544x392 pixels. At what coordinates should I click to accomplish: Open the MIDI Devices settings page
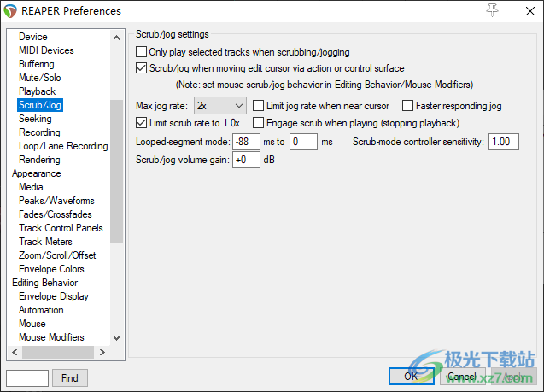coord(46,50)
